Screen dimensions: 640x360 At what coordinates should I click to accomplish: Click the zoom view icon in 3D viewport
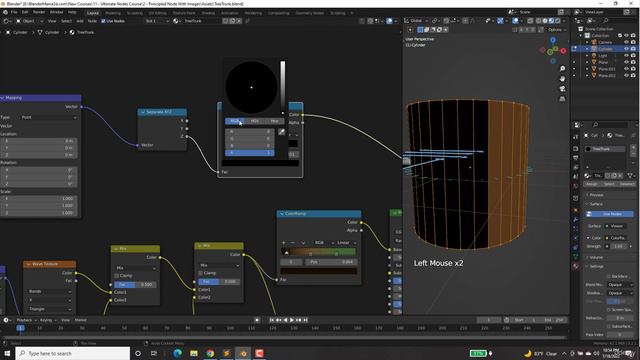coord(562,69)
